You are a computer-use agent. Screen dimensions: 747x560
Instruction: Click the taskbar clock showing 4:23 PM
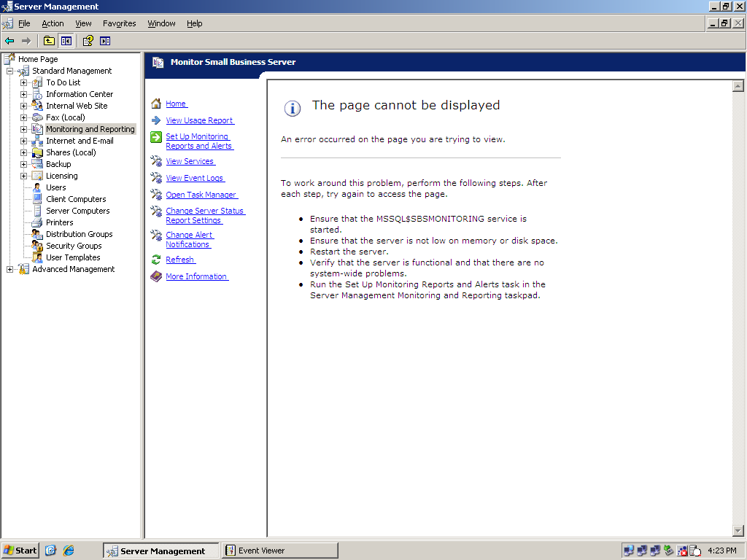[x=721, y=551]
